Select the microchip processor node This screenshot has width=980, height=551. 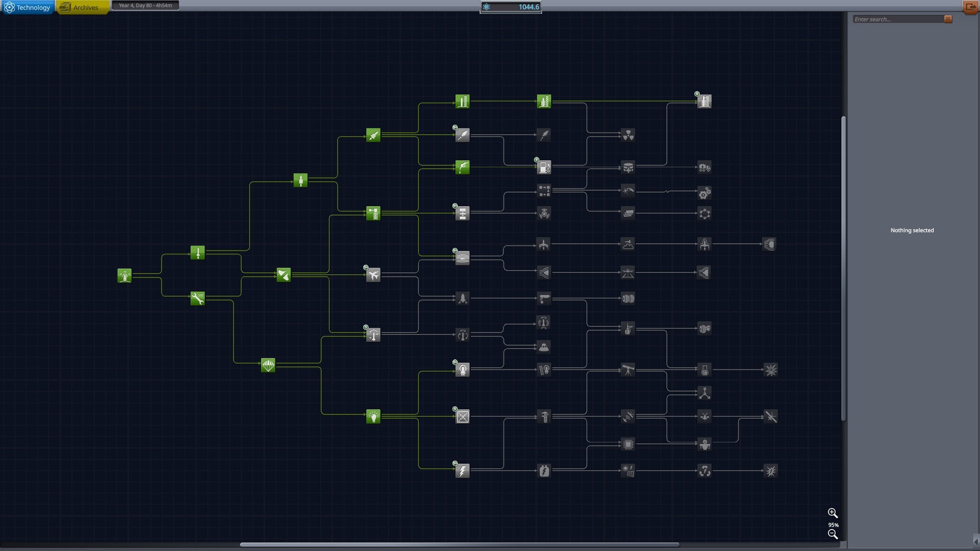(x=628, y=444)
